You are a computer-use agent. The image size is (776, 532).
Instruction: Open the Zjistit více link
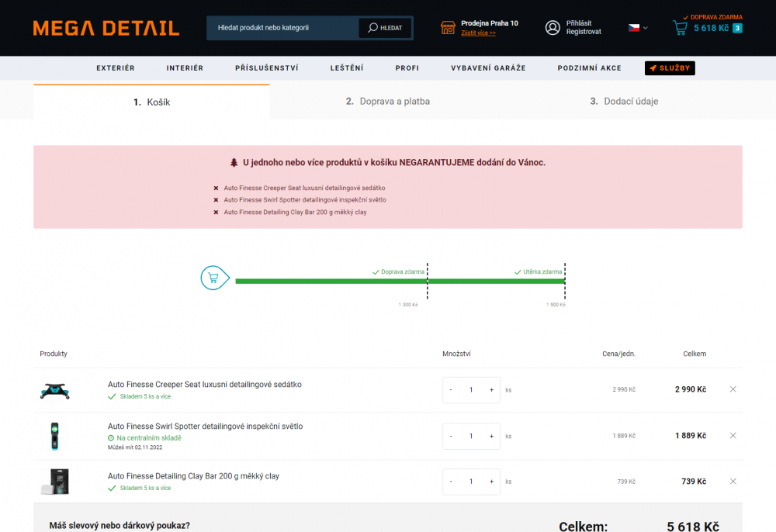point(478,33)
